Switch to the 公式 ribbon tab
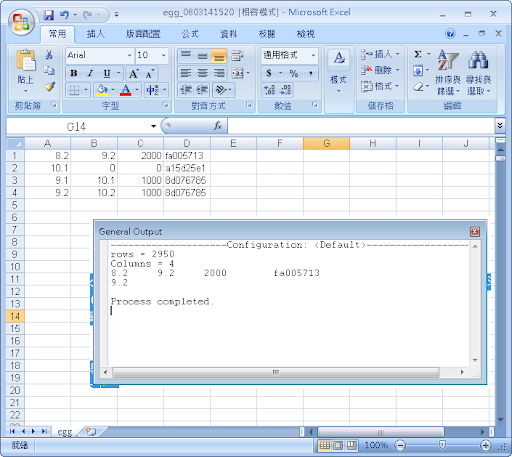The image size is (512, 457). coord(190,34)
